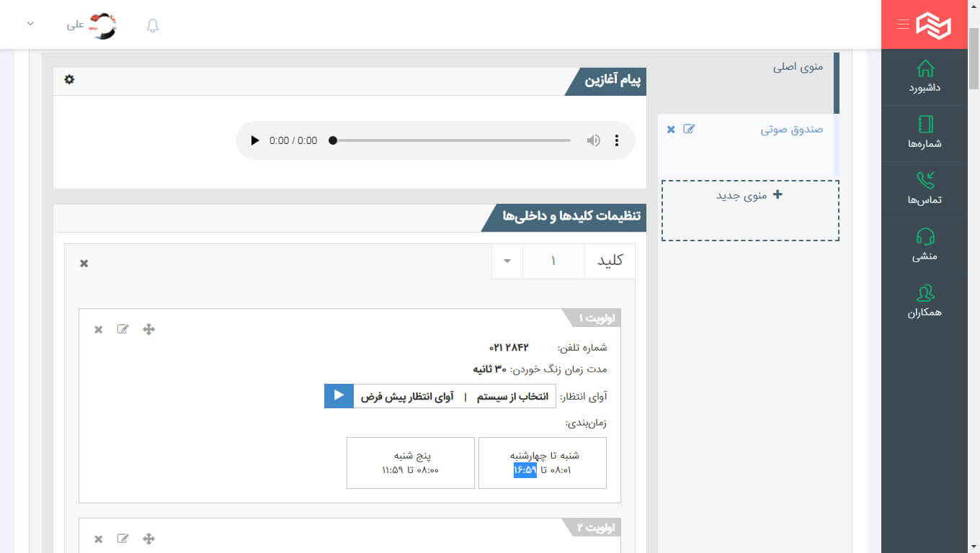This screenshot has width=980, height=553.
Task: Remove the اولویت ۱ priority block
Action: pyautogui.click(x=99, y=330)
